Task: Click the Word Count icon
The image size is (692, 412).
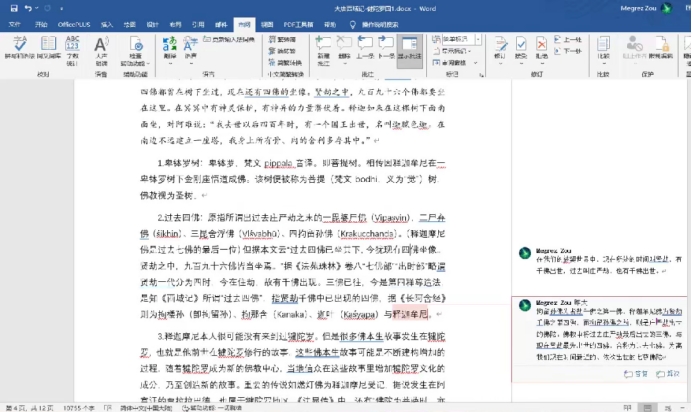Action: 73,48
